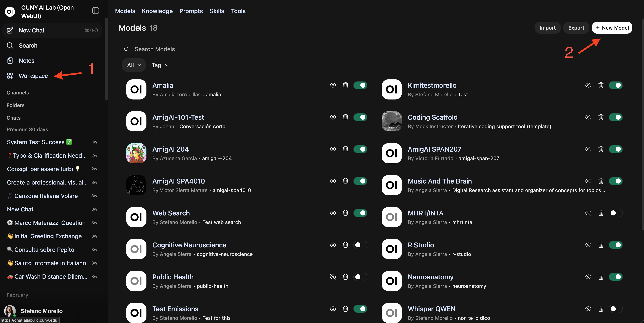Disable the Web Search model toggle
644x323 pixels.
coord(360,213)
